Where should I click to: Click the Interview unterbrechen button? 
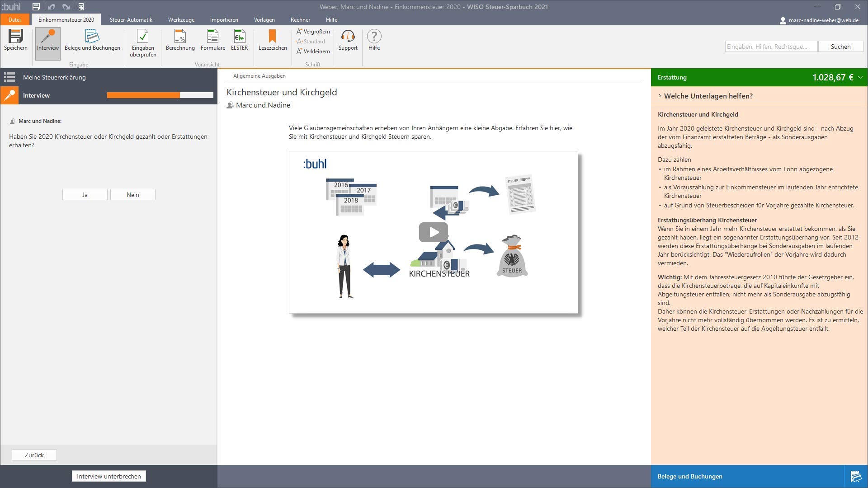(x=109, y=476)
